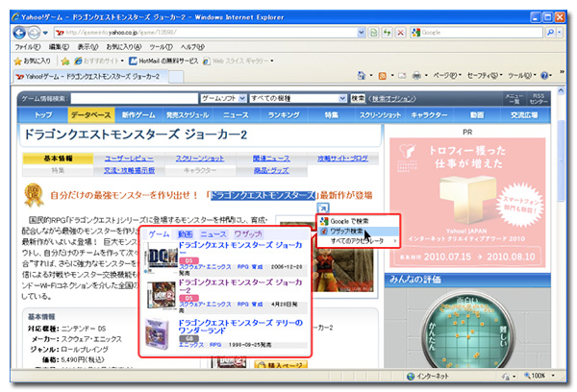Stop loading with the red X icon
The width and height of the screenshot is (577, 392).
tap(400, 33)
